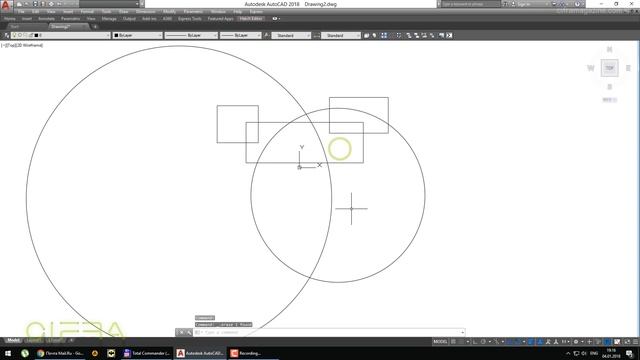640x360 pixels.
Task: Toggle the Clean Screen icon in status bar
Action: (627, 342)
